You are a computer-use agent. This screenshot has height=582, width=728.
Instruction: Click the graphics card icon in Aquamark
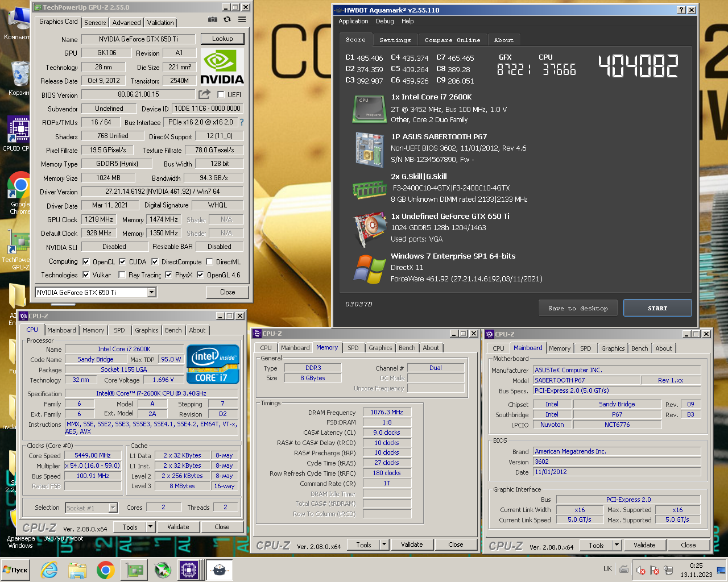[x=370, y=230]
